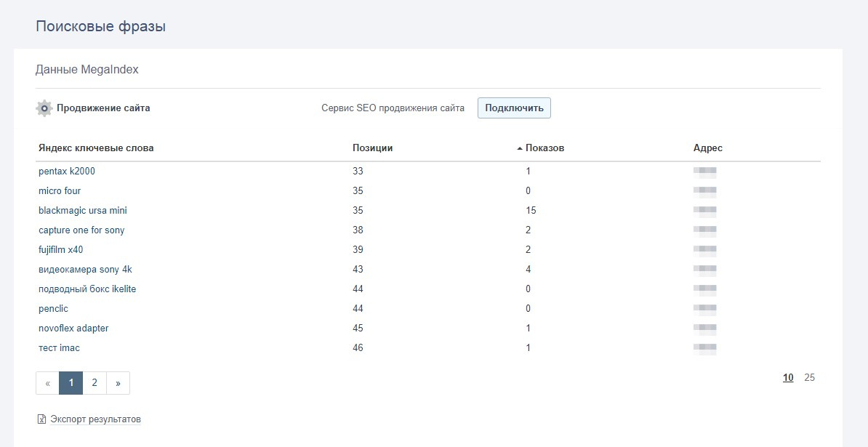This screenshot has width=868, height=447.
Task: Sort by Яндекс ключевые слова header
Action: tap(96, 148)
